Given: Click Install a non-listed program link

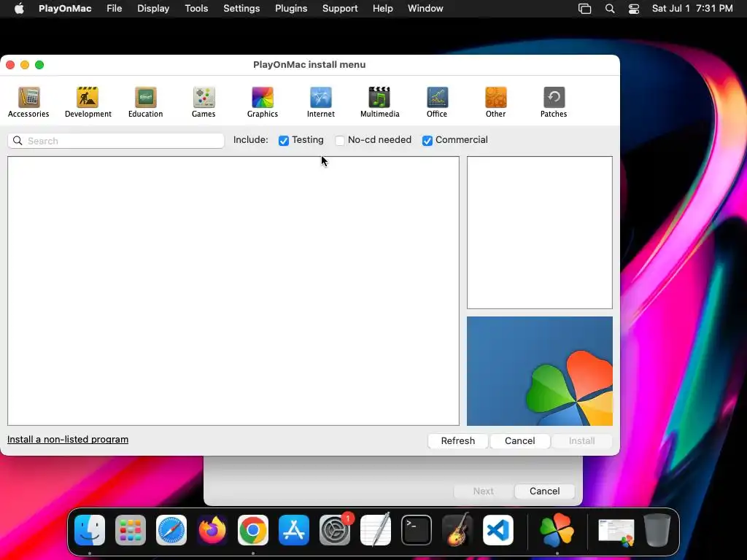Looking at the screenshot, I should click(68, 439).
